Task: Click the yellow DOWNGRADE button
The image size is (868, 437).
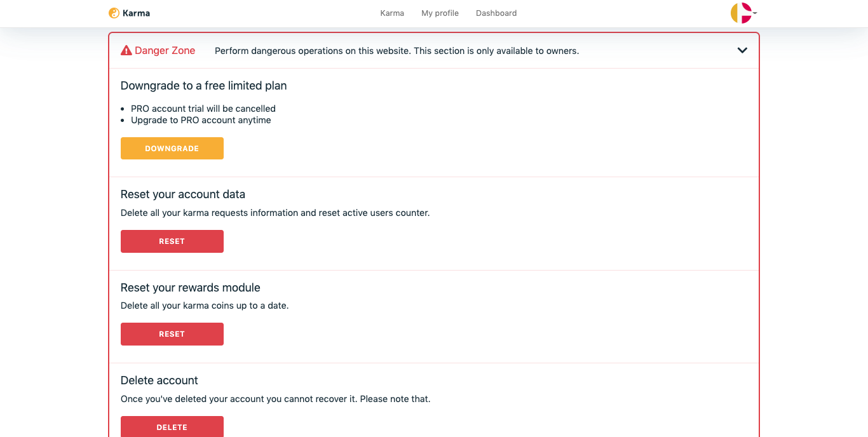Action: 172,149
